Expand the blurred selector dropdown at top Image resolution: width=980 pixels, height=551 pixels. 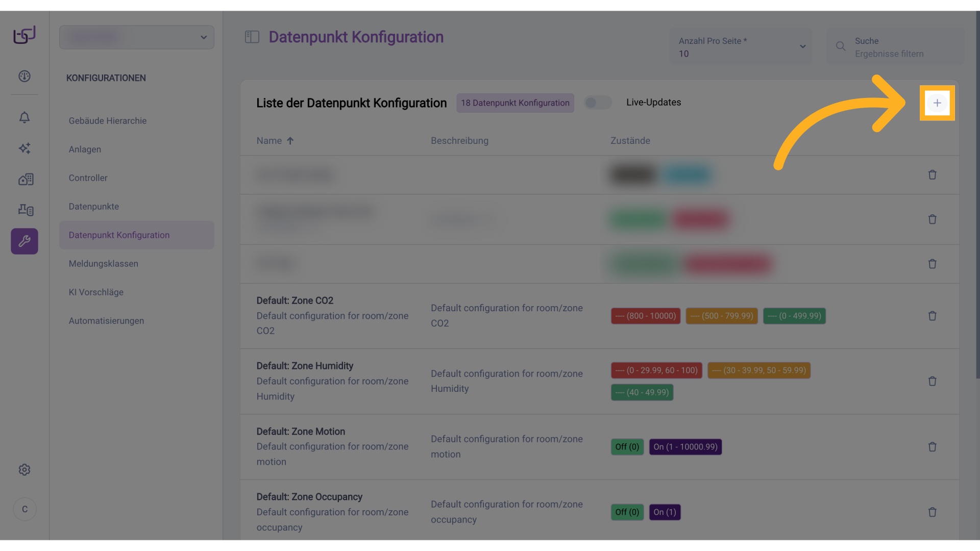pyautogui.click(x=137, y=37)
